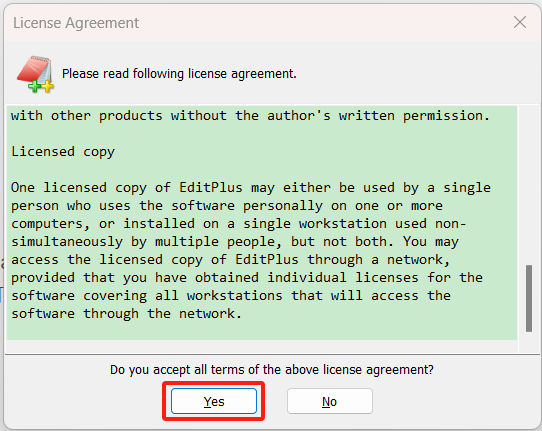Close the License Agreement dialog
The width and height of the screenshot is (542, 431).
click(520, 22)
